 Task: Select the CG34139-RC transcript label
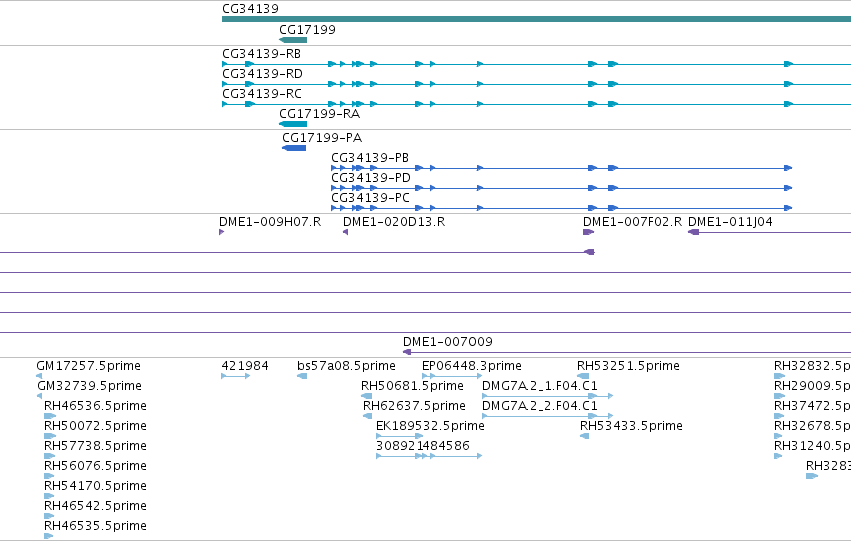pyautogui.click(x=262, y=94)
